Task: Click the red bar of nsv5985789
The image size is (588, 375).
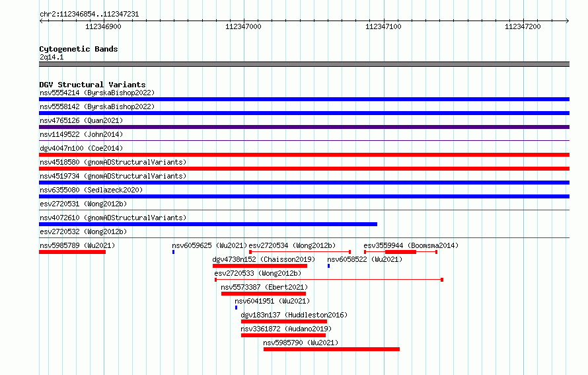Action: click(x=73, y=252)
